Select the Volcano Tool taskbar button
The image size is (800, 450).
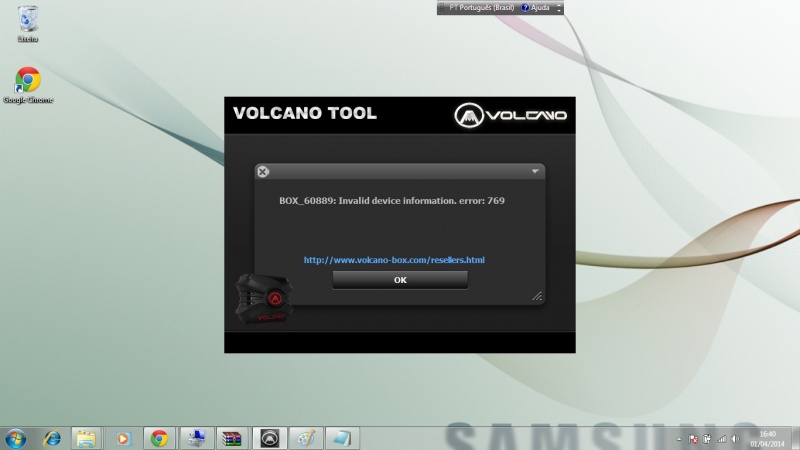click(x=269, y=438)
